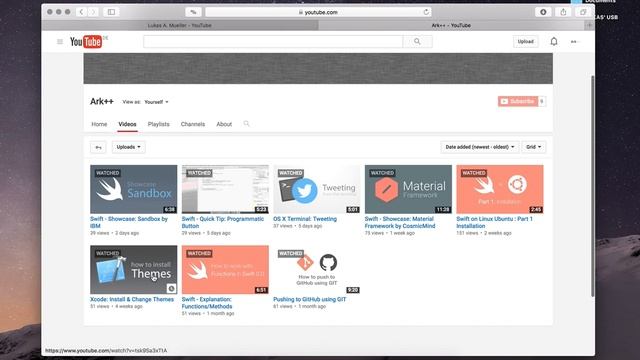Screen dimensions: 640x360
Task: Click the Programmatic Button video thumbnail
Action: click(225, 189)
